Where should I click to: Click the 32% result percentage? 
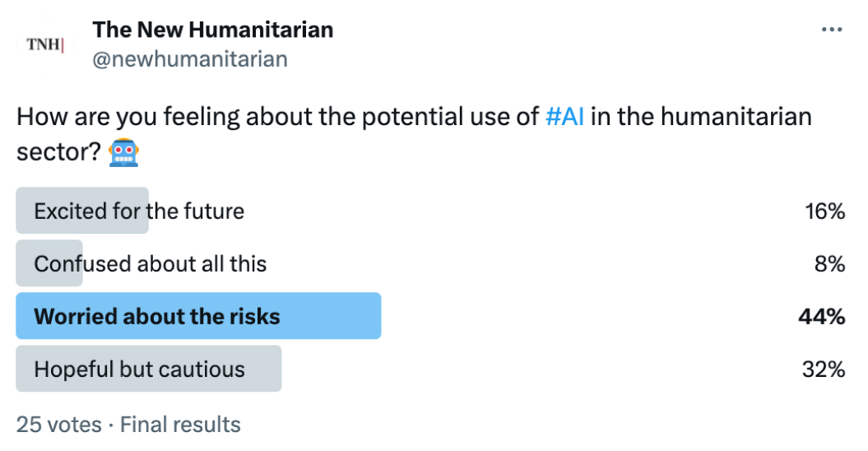(x=824, y=369)
